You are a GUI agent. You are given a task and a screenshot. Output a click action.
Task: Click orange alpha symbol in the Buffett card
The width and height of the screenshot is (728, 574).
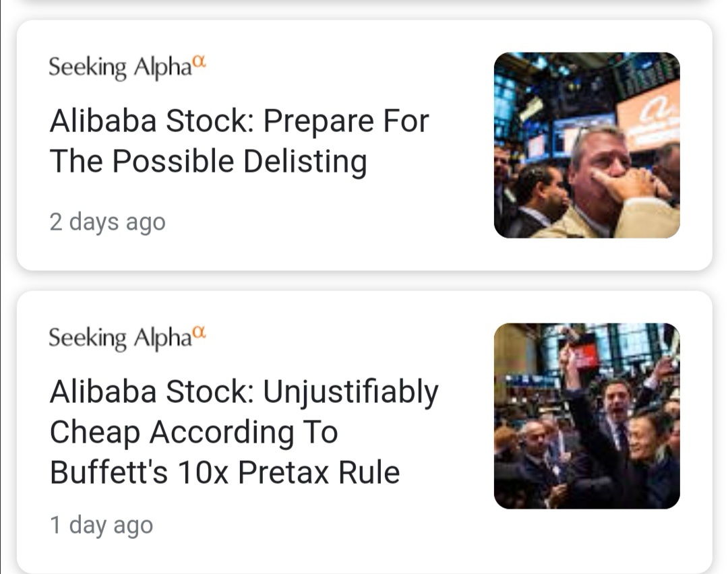198,332
